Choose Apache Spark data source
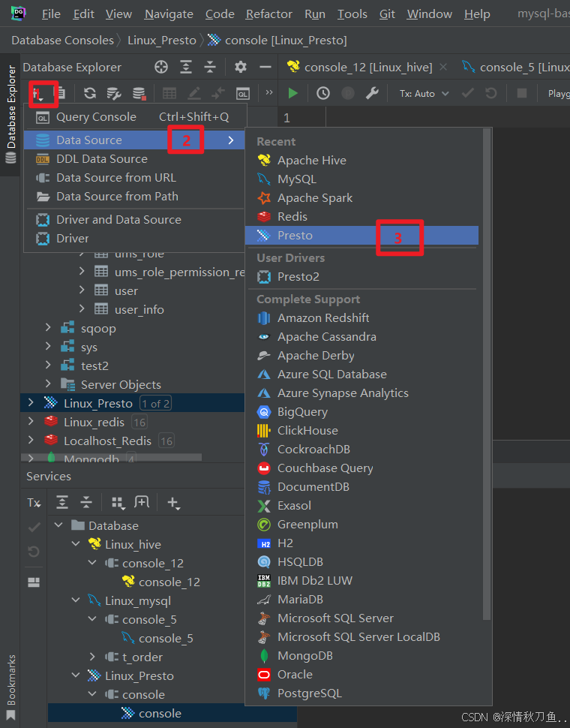 click(x=361, y=198)
